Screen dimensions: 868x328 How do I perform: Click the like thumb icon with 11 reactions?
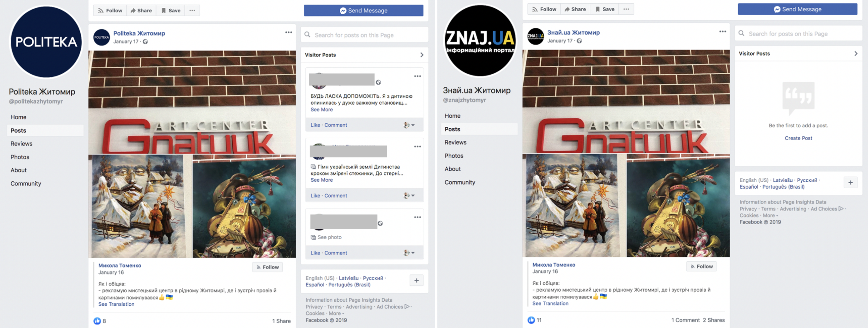[531, 320]
